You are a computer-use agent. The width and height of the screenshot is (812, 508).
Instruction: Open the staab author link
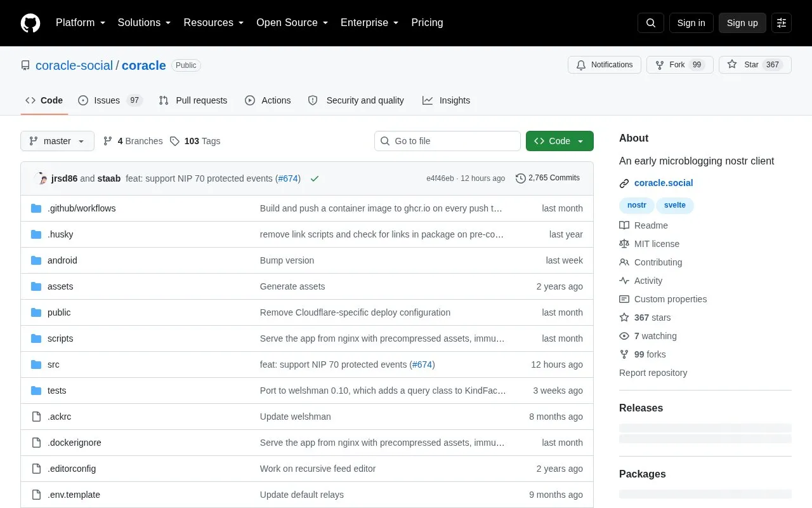pyautogui.click(x=109, y=178)
